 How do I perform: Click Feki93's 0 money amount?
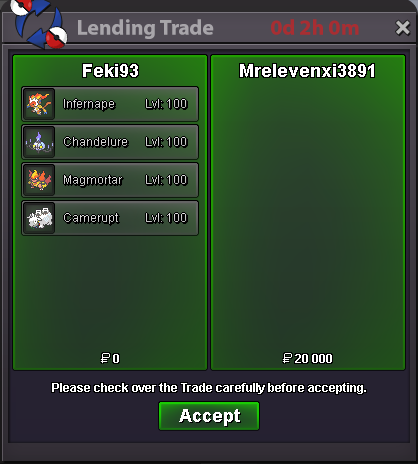110,359
